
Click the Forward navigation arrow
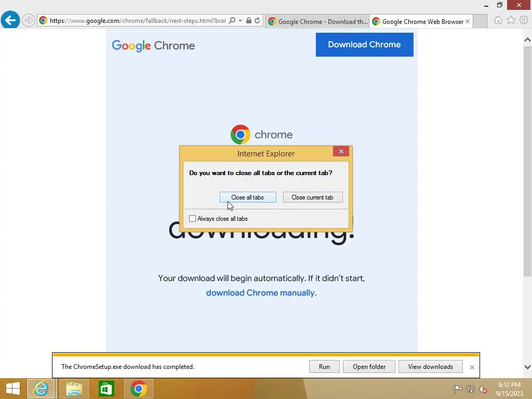click(29, 20)
